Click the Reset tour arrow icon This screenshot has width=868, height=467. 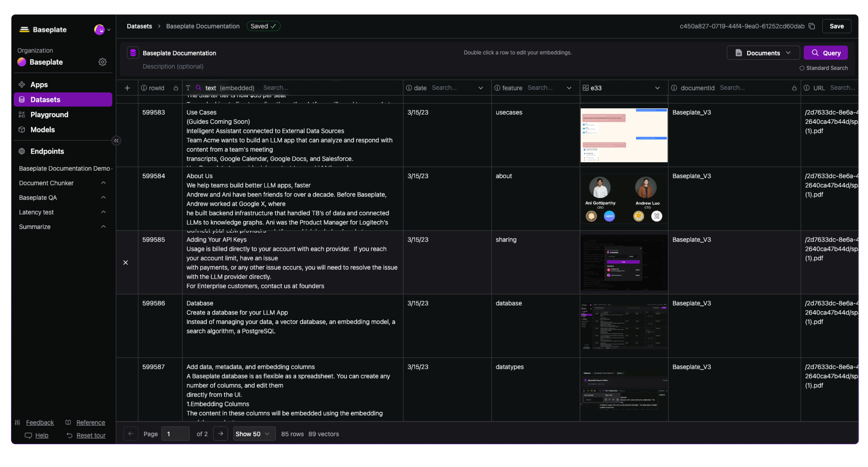[69, 435]
